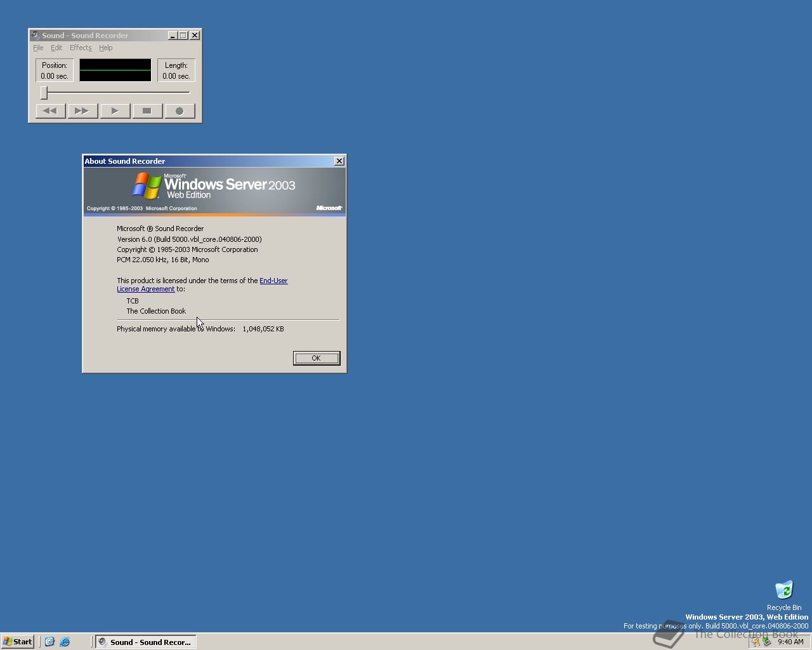The height and width of the screenshot is (650, 812).
Task: Click the waveform display in Sound Recorder
Action: click(x=115, y=70)
